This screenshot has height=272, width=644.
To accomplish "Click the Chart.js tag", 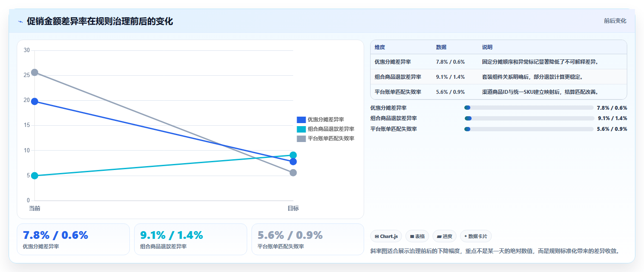I will [386, 236].
